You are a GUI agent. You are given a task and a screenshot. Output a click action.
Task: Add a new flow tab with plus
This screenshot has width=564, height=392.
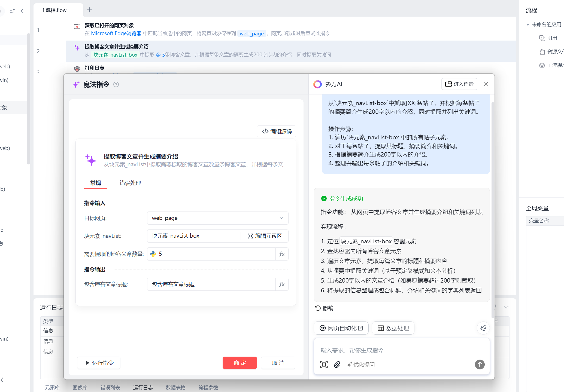pyautogui.click(x=89, y=10)
